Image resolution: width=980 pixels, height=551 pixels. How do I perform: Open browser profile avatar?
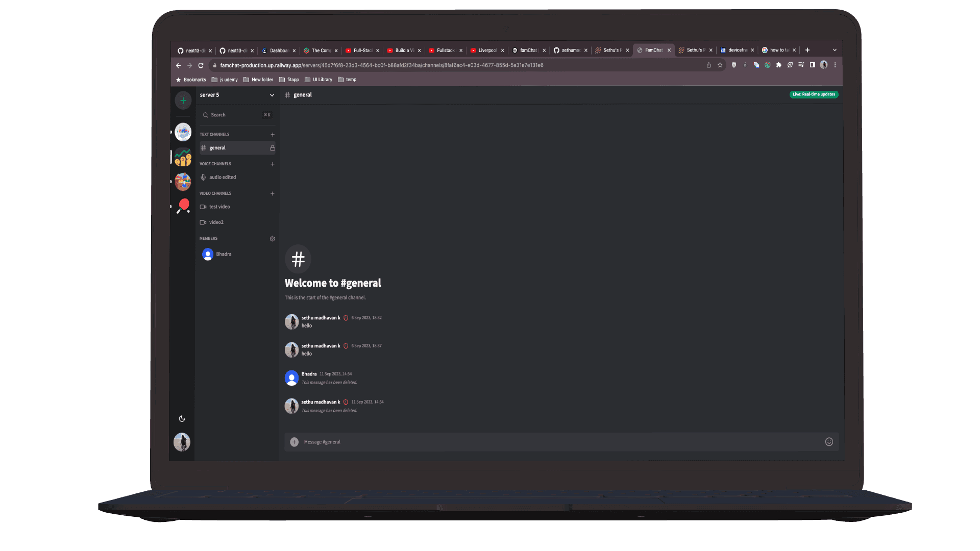(x=823, y=65)
